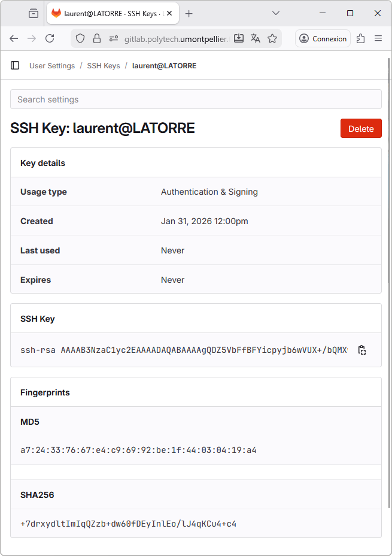The width and height of the screenshot is (392, 556).
Task: Select the laurent@LATORRE SSH Keys tab
Action: [107, 13]
